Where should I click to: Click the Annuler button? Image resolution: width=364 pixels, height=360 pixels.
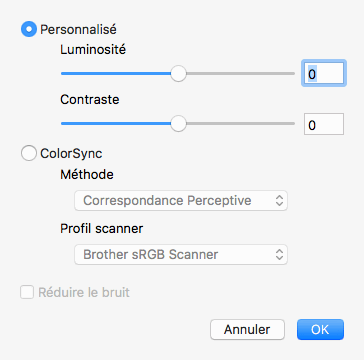(x=247, y=329)
